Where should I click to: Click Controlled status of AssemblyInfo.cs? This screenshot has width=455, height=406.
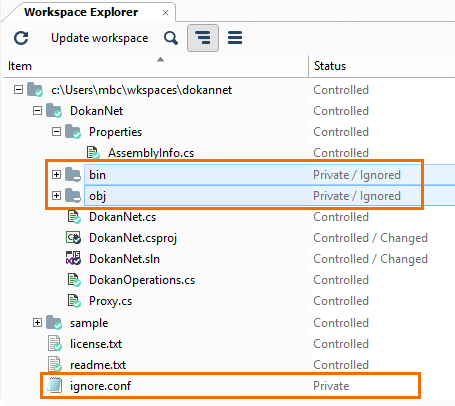[341, 153]
